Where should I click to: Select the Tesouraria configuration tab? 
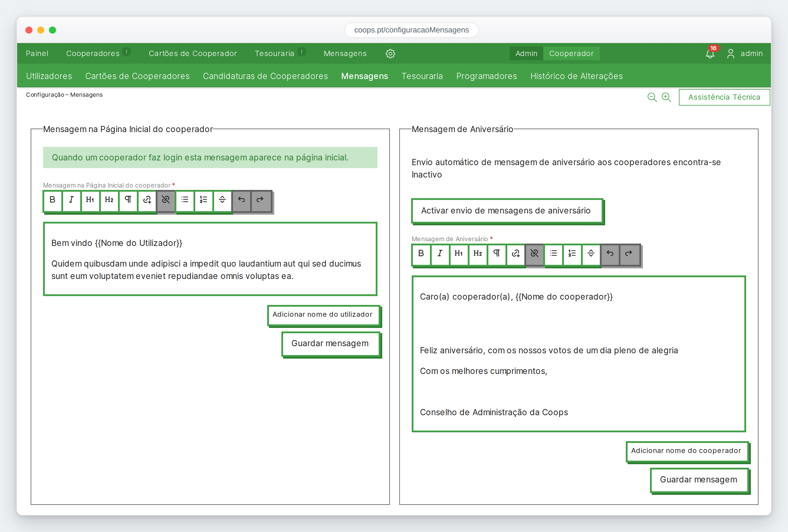422,76
